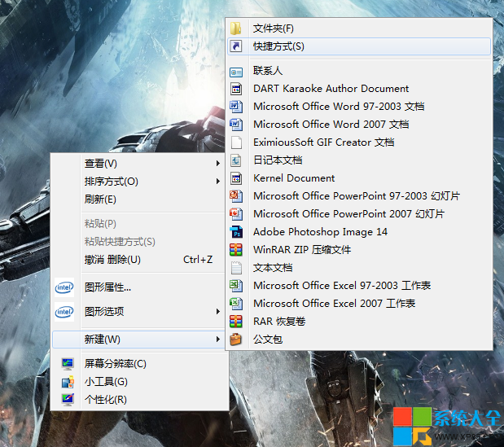Click the folder icon beside 文件夹(F)
504x447 pixels.
tap(236, 28)
